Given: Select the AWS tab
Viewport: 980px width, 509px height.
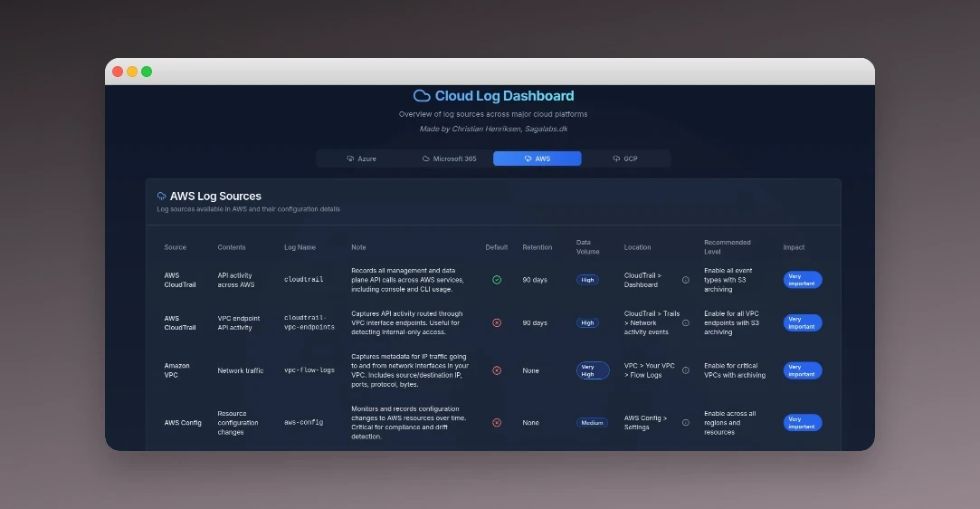Looking at the screenshot, I should pos(537,158).
